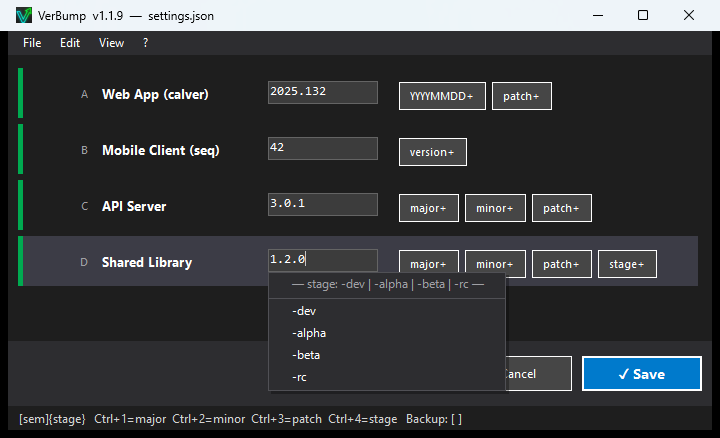This screenshot has width=720, height=438.
Task: Click major+ for API Server
Action: [x=428, y=208]
